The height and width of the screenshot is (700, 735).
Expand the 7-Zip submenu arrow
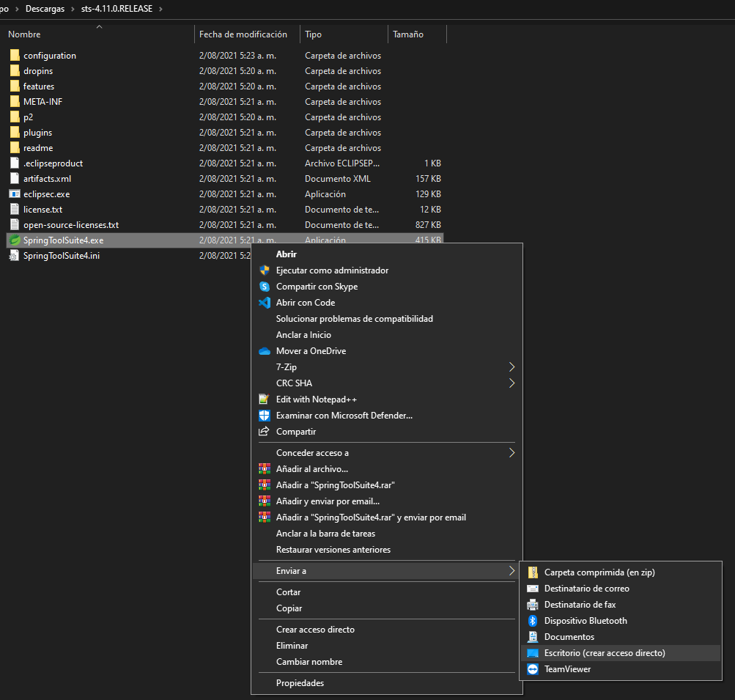point(512,367)
